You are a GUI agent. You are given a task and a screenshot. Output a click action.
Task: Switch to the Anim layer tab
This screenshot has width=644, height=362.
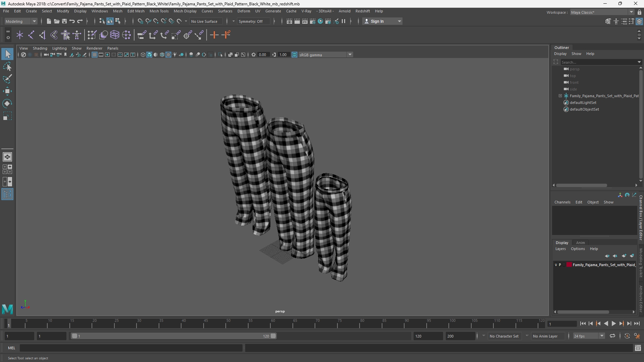pos(580,243)
